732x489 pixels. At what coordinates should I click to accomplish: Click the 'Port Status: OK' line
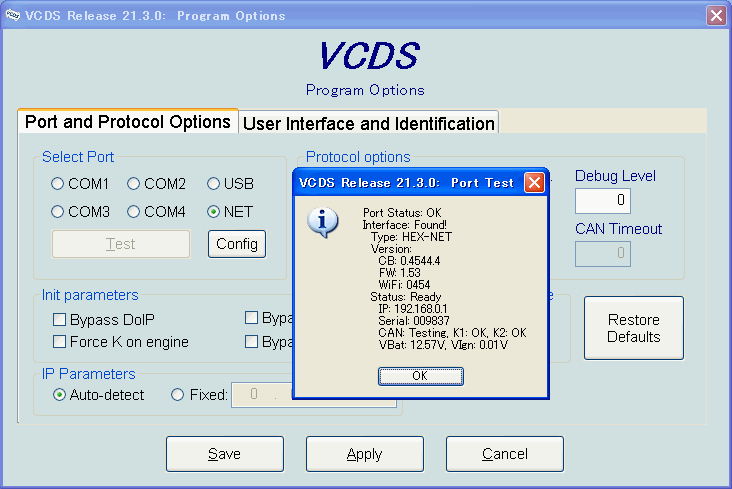pyautogui.click(x=402, y=213)
